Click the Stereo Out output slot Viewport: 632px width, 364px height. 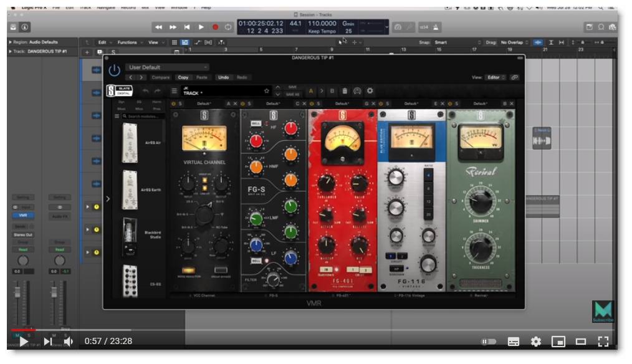click(x=23, y=234)
